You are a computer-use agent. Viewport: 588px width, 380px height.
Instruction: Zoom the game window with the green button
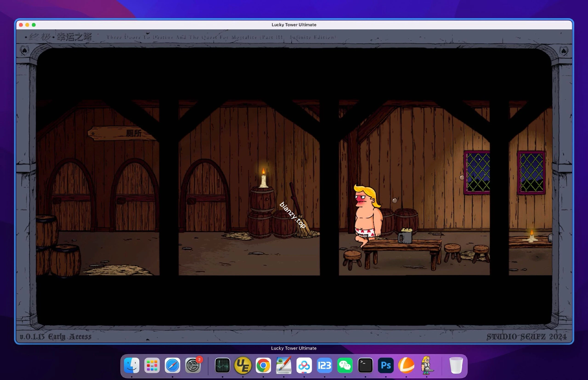(x=34, y=25)
